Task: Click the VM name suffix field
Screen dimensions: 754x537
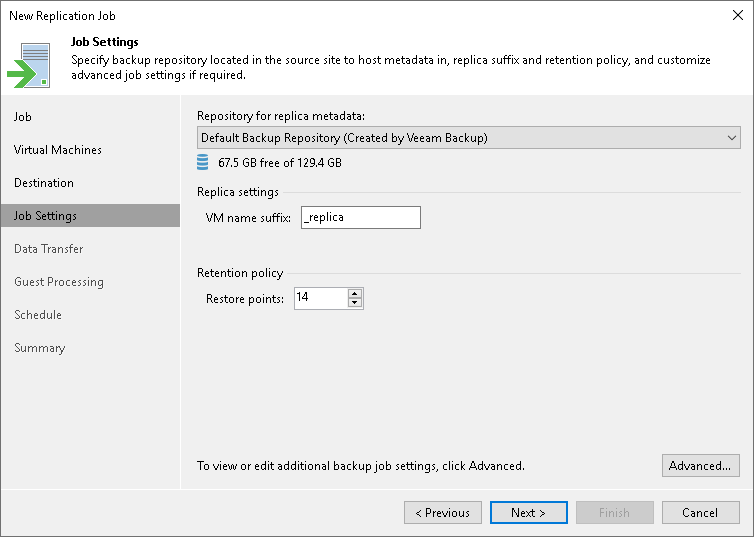Action: [360, 217]
